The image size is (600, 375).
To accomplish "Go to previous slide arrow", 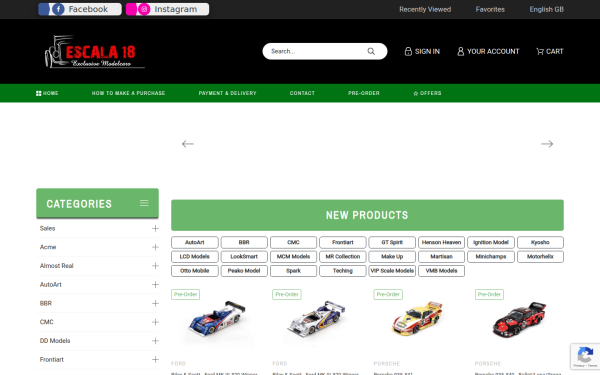I will [188, 144].
